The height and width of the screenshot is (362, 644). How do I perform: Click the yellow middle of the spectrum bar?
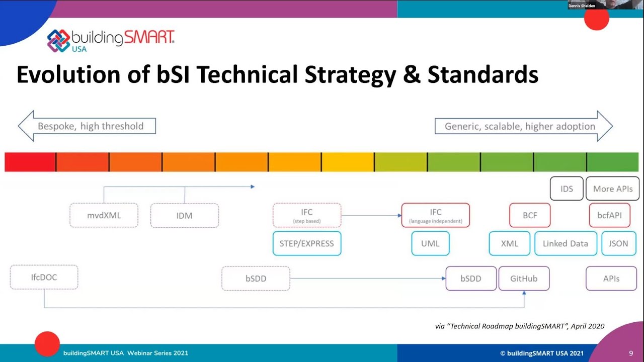[x=347, y=162]
